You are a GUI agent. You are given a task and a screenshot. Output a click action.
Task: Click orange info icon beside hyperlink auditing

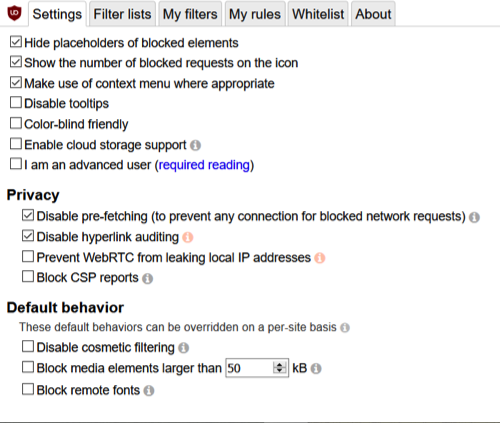tap(188, 237)
